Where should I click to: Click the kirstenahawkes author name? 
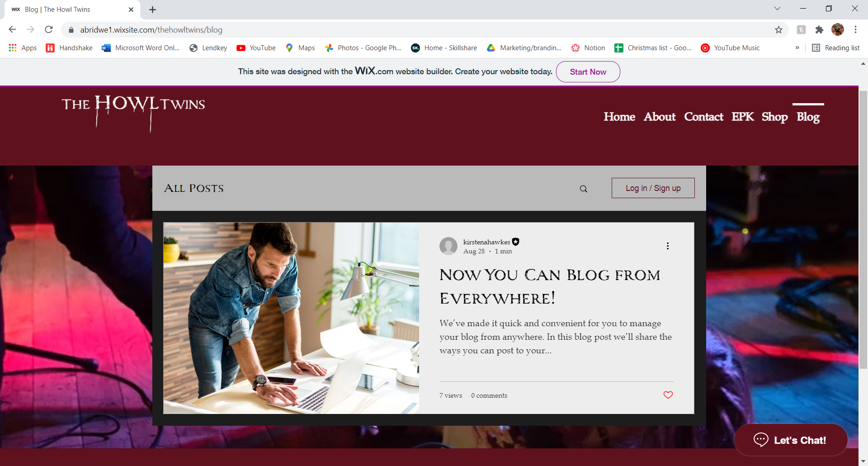tap(486, 242)
